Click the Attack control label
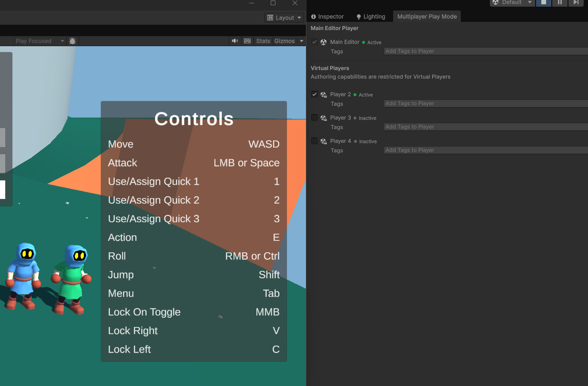 122,163
